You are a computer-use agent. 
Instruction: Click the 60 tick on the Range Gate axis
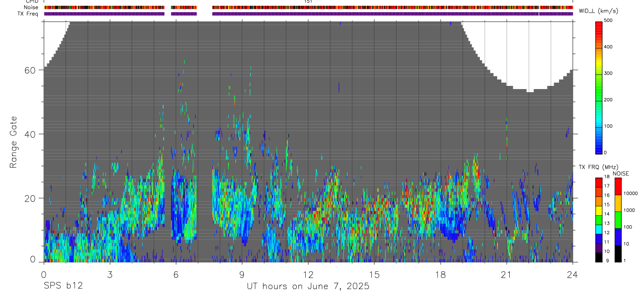pos(30,70)
